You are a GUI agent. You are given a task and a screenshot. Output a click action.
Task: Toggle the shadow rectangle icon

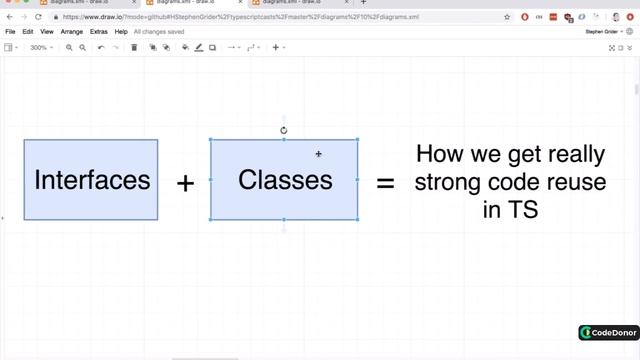click(212, 48)
